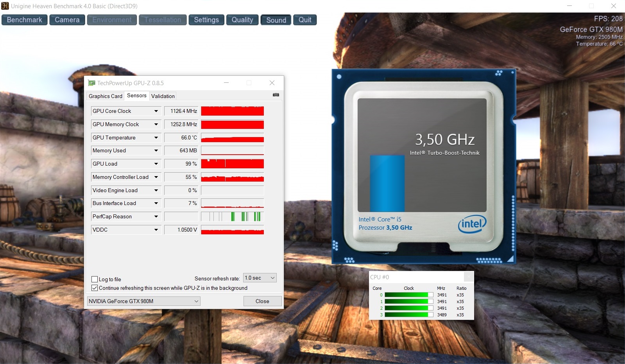Click the GPU Load history graph

coord(233,164)
